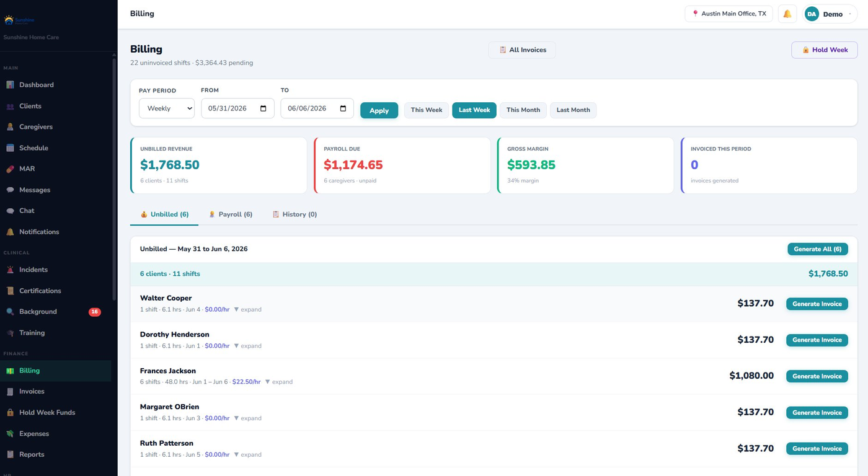Click the Billing money icon
This screenshot has height=476, width=868.
tap(10, 371)
